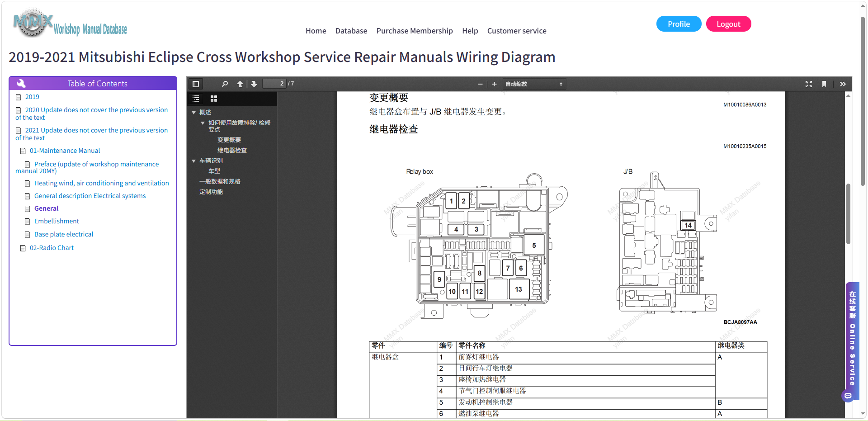Screen dimensions: 868x421
Task: Collapse the 如何使用故障排除 outline section
Action: pos(203,123)
